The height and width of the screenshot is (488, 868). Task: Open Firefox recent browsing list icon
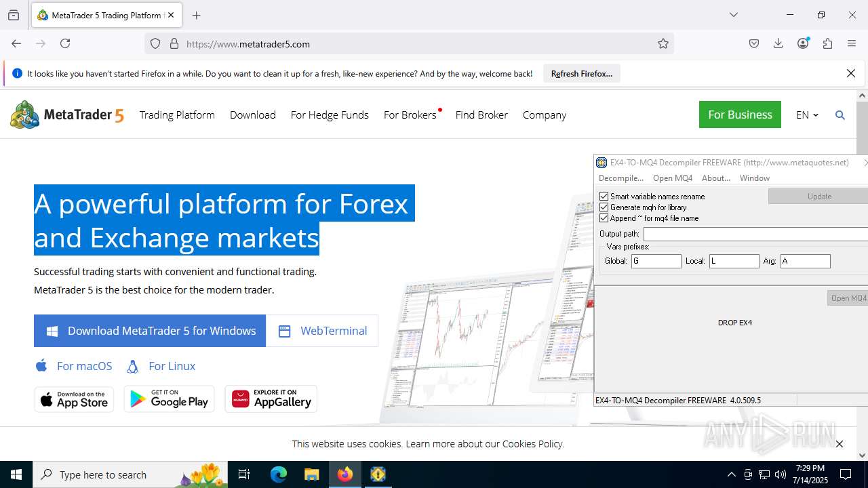(x=14, y=15)
